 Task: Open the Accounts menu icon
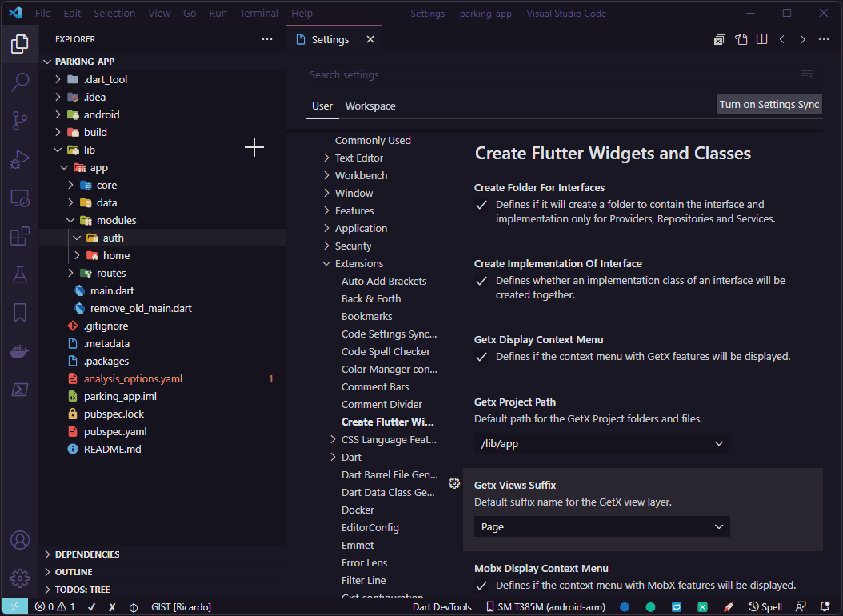point(20,540)
